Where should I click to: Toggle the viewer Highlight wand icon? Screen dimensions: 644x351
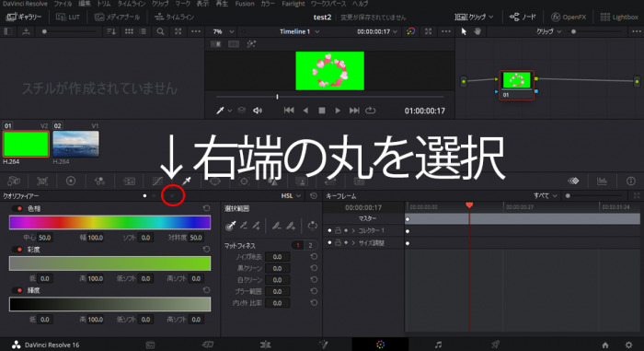251,44
